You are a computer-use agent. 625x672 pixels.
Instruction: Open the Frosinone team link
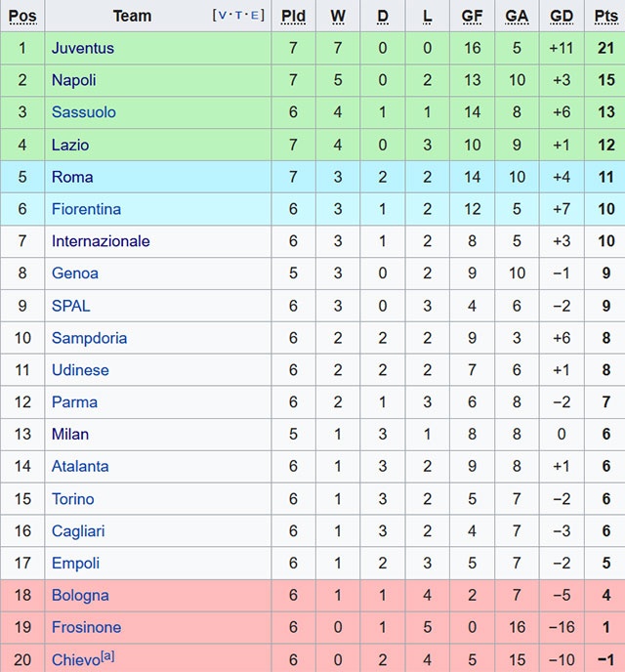coord(87,627)
